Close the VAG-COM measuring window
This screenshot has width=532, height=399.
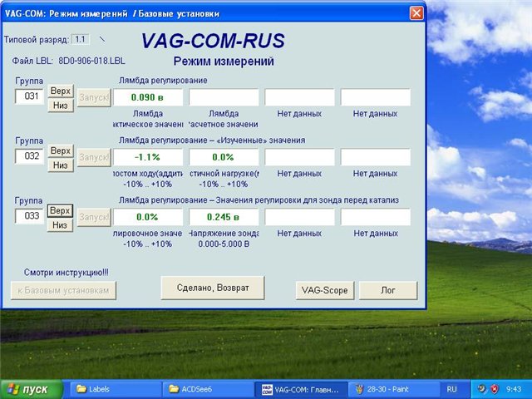point(416,13)
